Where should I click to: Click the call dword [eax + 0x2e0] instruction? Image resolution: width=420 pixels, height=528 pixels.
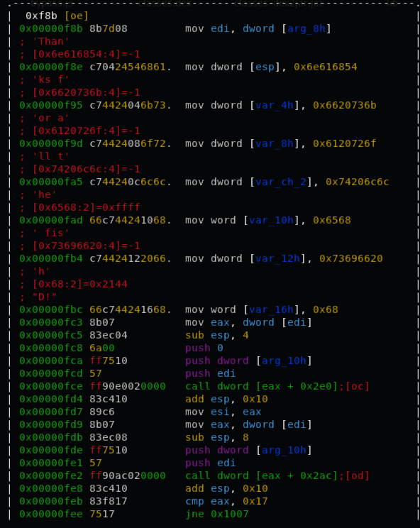262,387
